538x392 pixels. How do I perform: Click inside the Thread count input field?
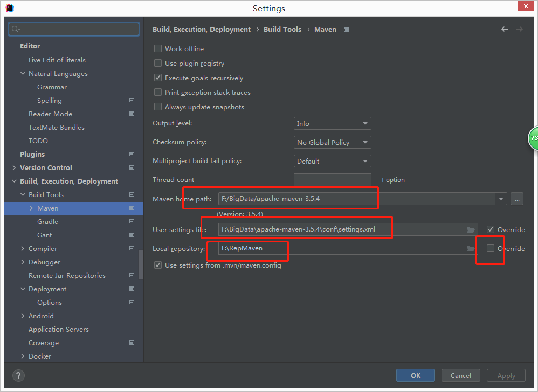pos(332,179)
